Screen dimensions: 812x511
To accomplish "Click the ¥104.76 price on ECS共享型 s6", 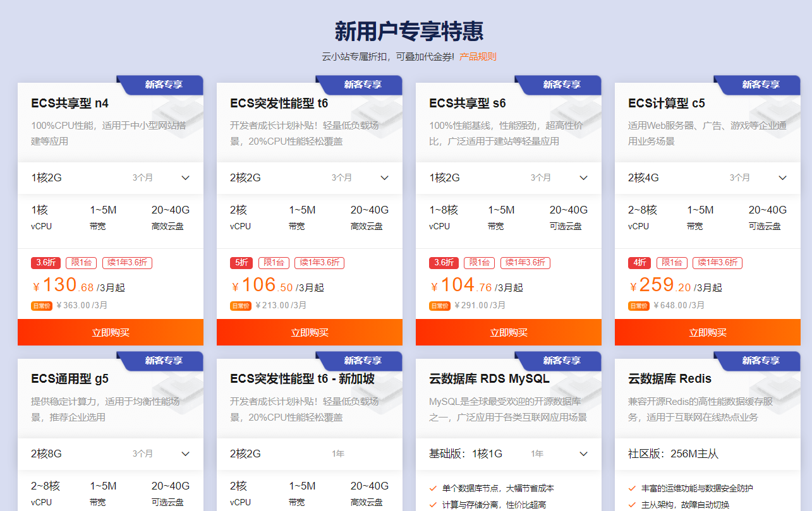I will (x=461, y=286).
